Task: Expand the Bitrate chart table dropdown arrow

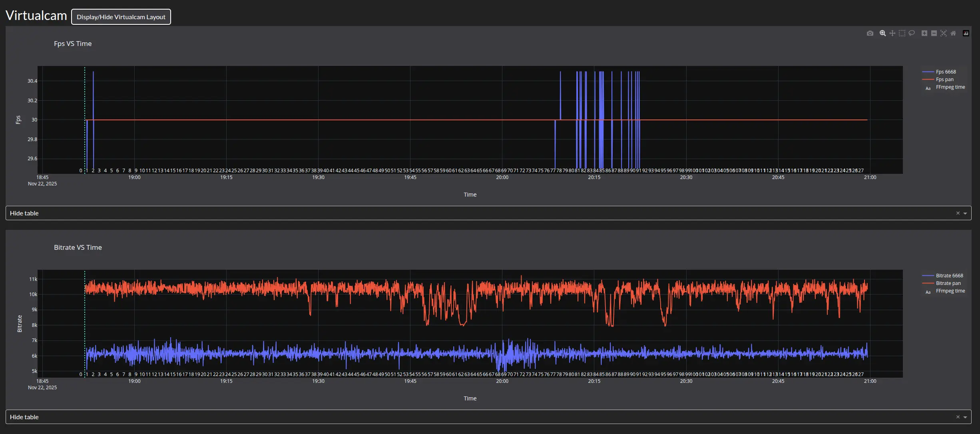Action: (965, 417)
